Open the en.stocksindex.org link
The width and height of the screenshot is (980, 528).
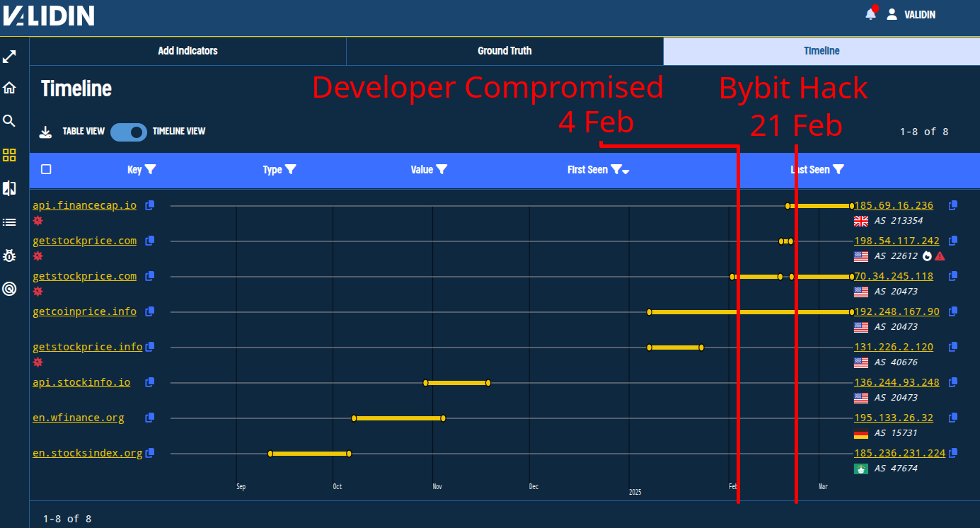(x=88, y=453)
